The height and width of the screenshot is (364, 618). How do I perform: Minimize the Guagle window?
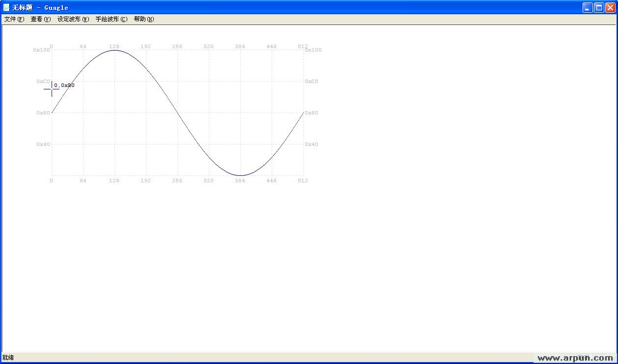coord(588,7)
